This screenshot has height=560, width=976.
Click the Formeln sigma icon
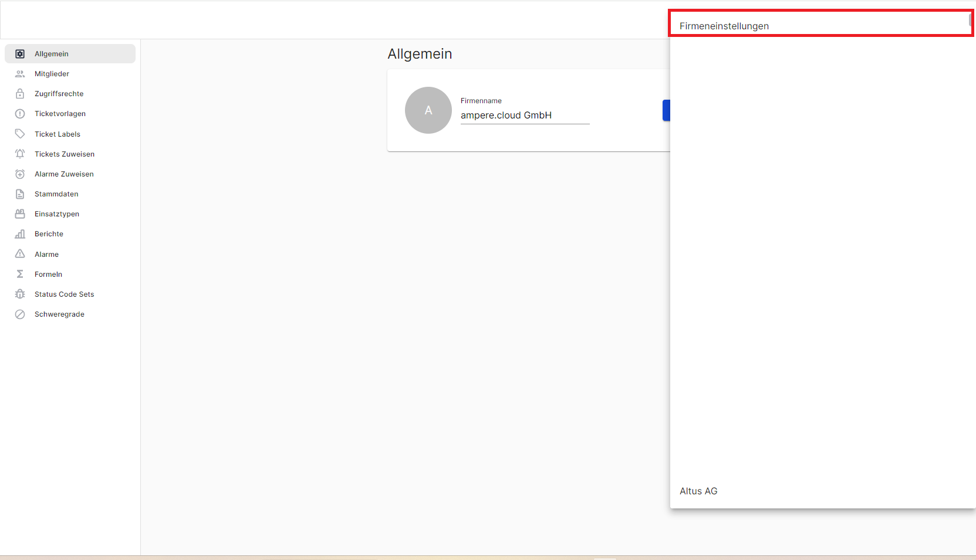(20, 274)
